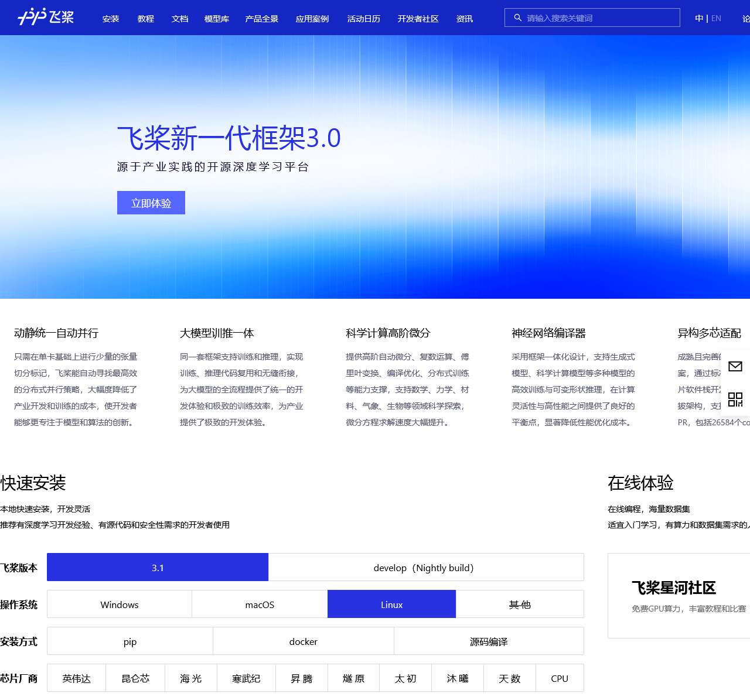Switch language to EN
Image resolution: width=750 pixels, height=700 pixels.
coord(716,18)
